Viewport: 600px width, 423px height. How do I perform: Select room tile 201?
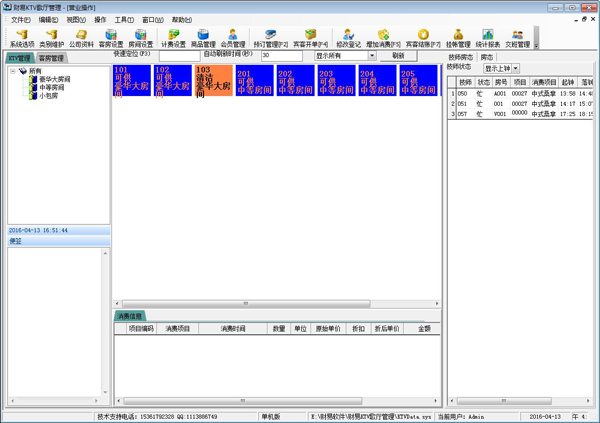coord(255,80)
